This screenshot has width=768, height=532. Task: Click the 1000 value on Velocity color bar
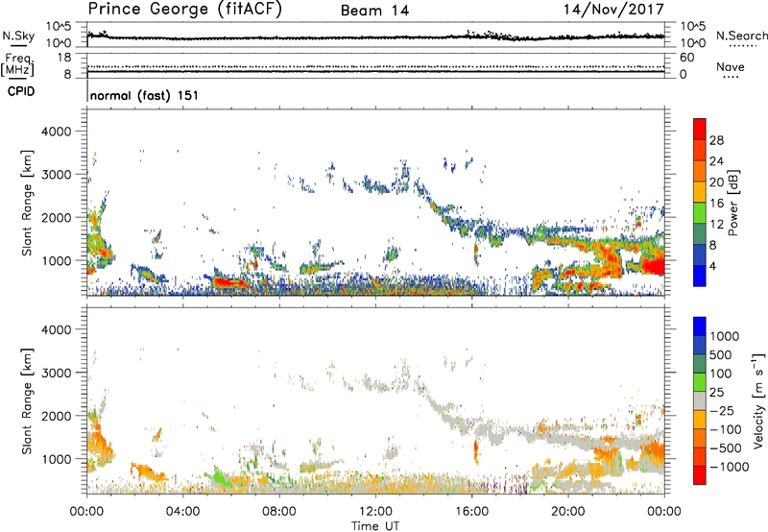(725, 336)
